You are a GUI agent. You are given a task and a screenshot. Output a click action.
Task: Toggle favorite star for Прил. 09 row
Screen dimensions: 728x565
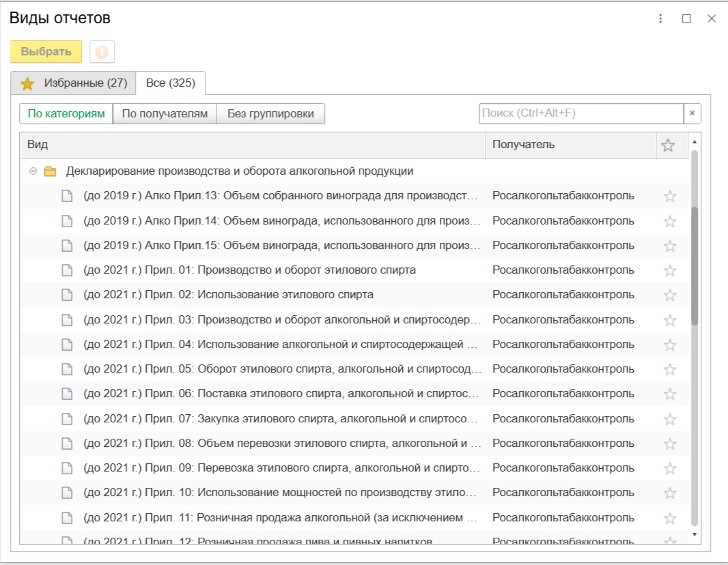click(670, 468)
